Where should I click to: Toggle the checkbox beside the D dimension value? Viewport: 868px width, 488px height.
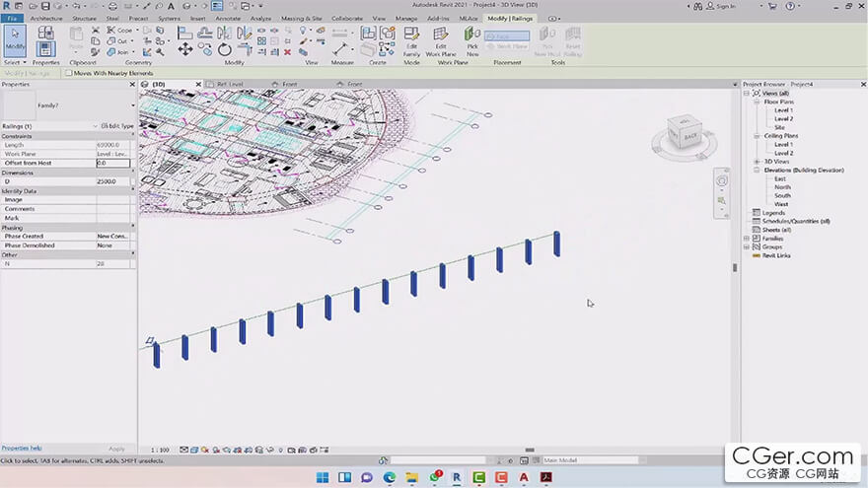133,181
